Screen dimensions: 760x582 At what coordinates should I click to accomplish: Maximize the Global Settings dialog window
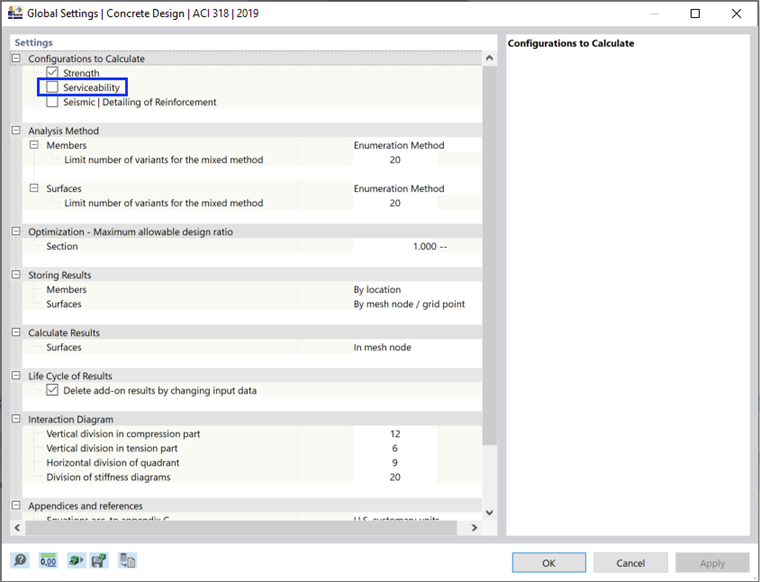(695, 13)
